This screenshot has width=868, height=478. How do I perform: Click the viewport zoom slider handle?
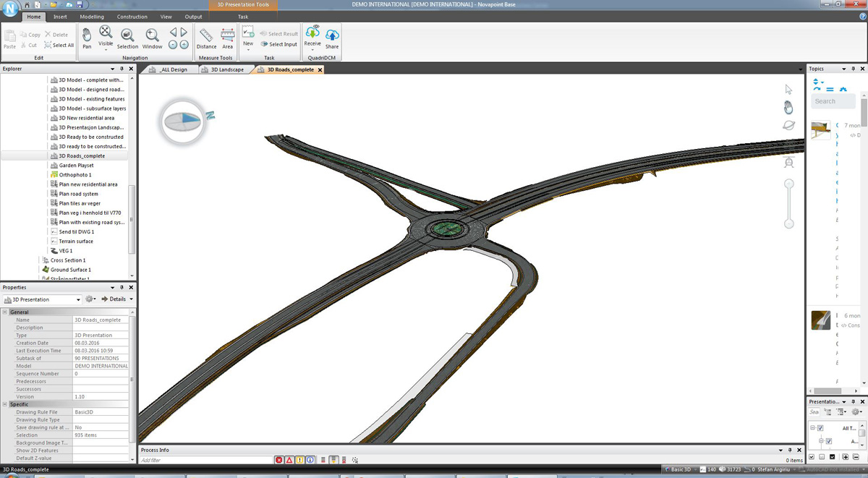(789, 184)
